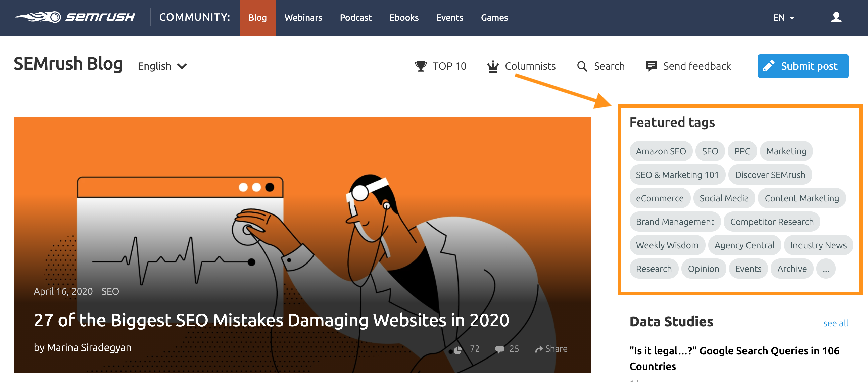
Task: Open the Events community tab
Action: click(449, 17)
